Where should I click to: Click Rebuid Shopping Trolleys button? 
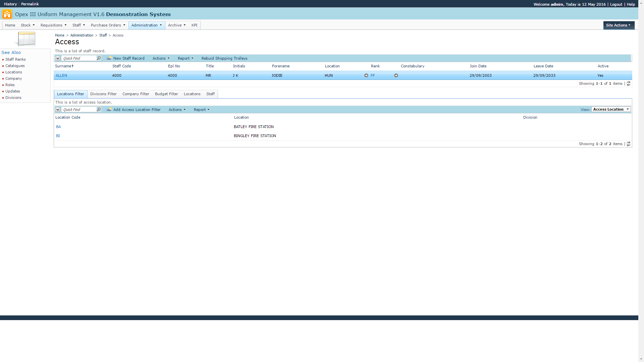pos(224,58)
